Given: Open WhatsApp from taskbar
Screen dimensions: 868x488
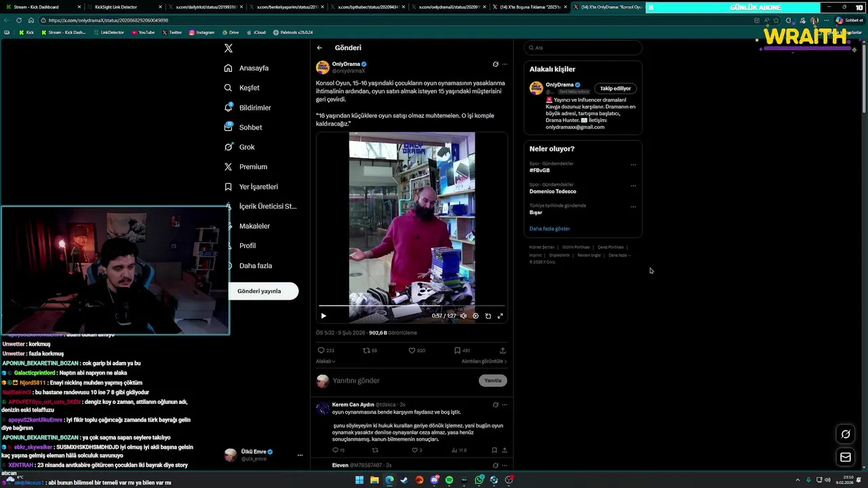Looking at the screenshot, I should [x=479, y=480].
